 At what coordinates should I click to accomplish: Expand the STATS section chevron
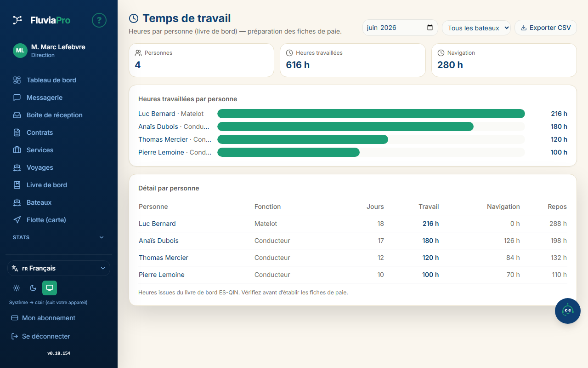(102, 237)
